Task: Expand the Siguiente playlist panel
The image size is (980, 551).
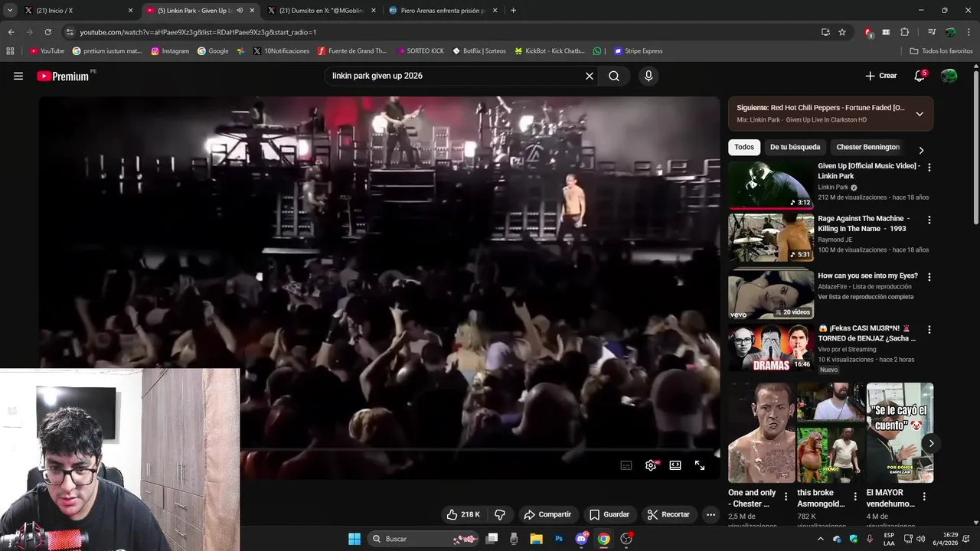Action: pyautogui.click(x=920, y=114)
